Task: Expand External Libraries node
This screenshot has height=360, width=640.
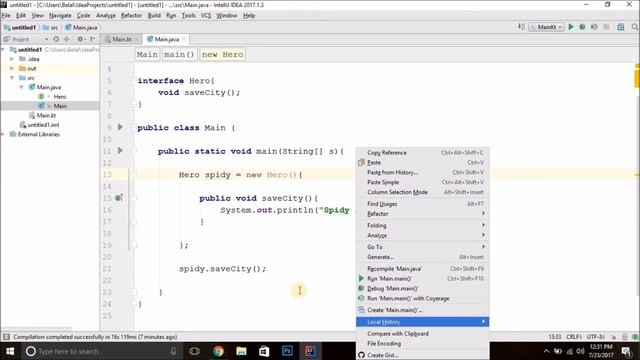Action: [3, 134]
